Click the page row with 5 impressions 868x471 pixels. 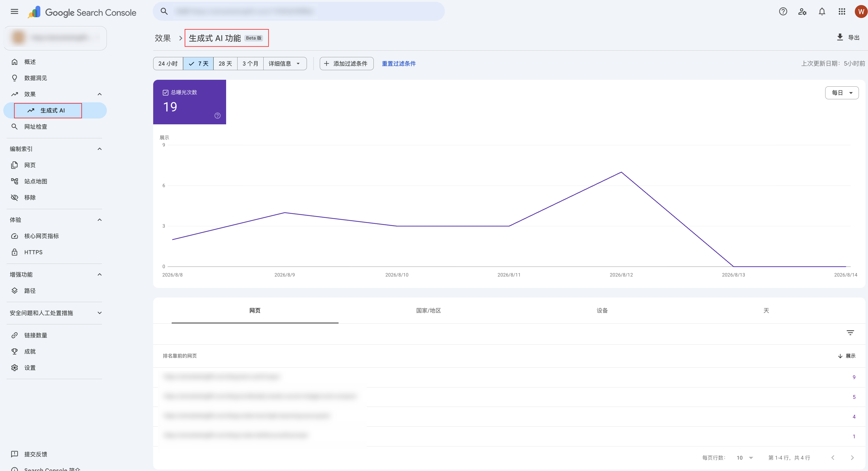pyautogui.click(x=509, y=397)
